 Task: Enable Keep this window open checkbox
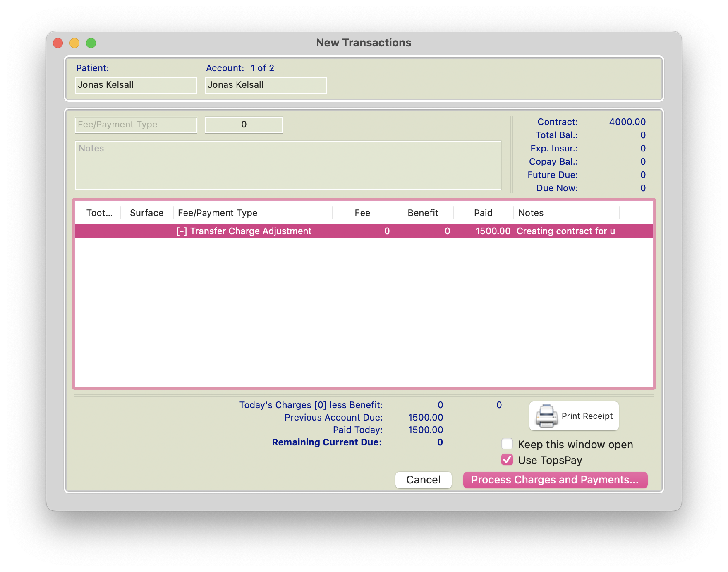tap(507, 444)
